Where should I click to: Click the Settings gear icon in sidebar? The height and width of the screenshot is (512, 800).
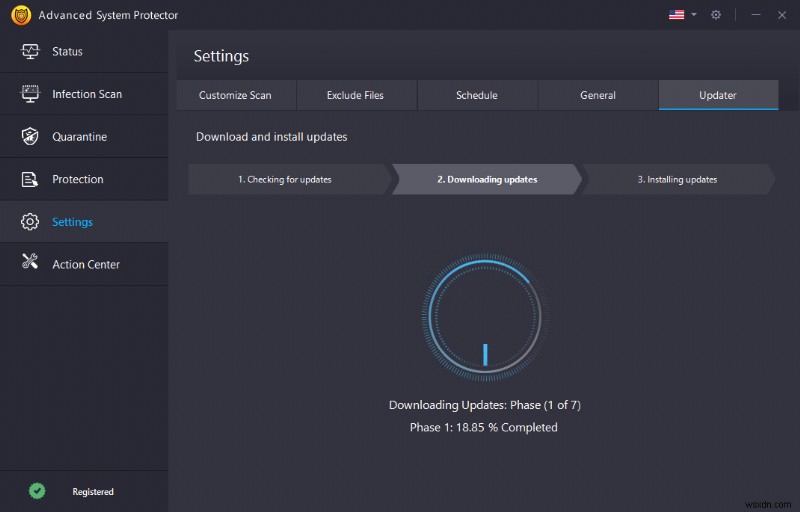30,221
